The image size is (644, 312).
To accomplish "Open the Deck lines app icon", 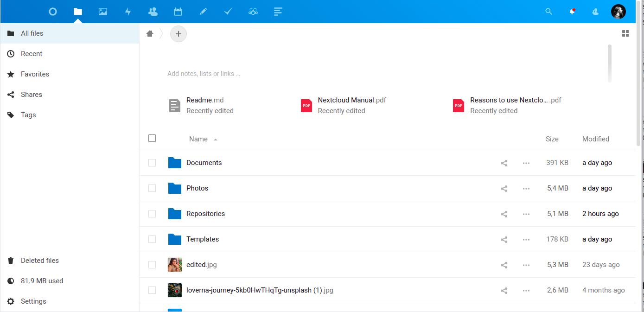I will [x=278, y=12].
